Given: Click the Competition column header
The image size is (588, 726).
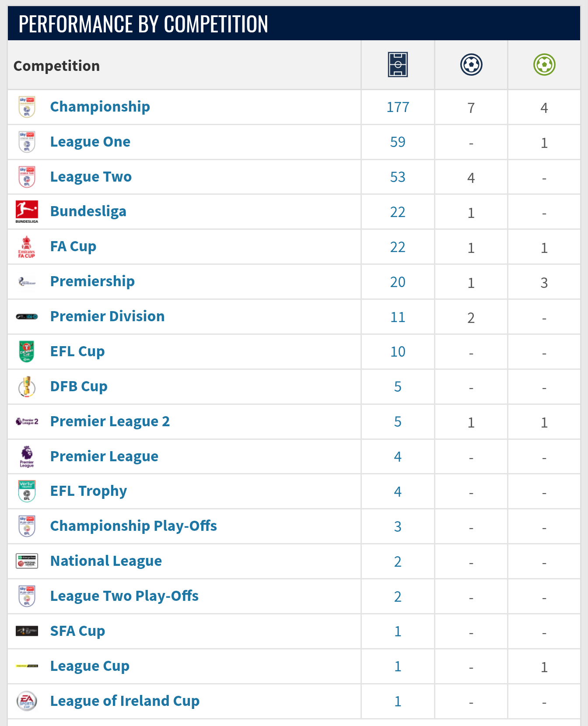Looking at the screenshot, I should 56,66.
